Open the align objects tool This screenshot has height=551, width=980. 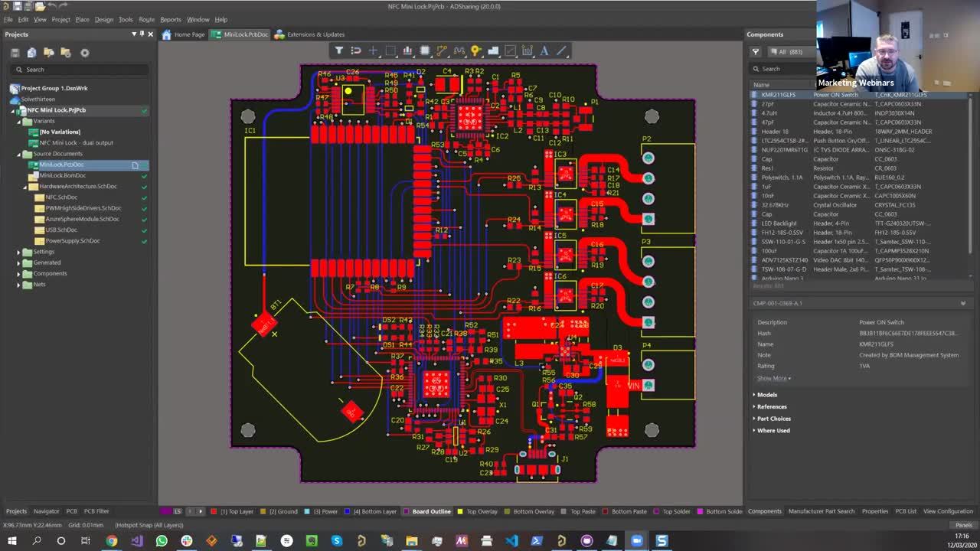[x=407, y=51]
